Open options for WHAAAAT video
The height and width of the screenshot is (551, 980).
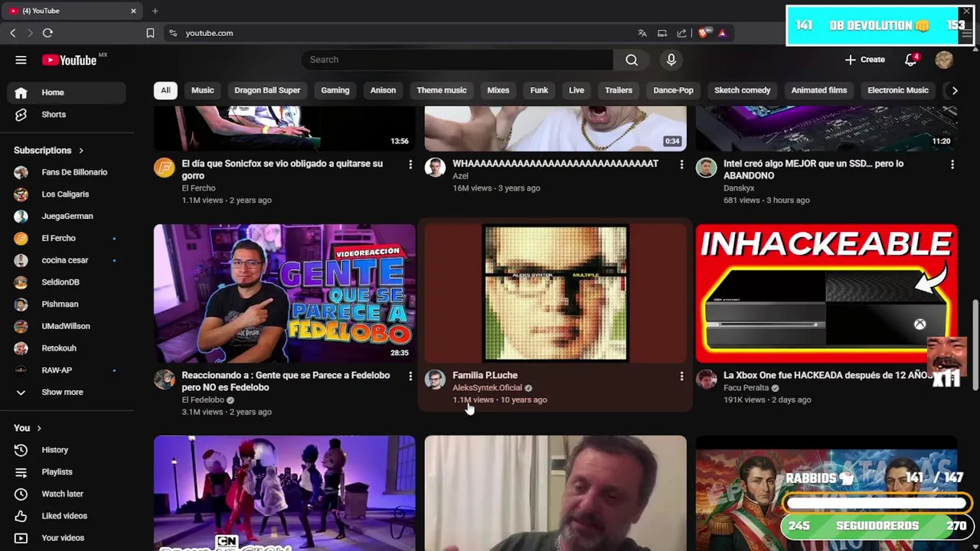[x=681, y=165]
